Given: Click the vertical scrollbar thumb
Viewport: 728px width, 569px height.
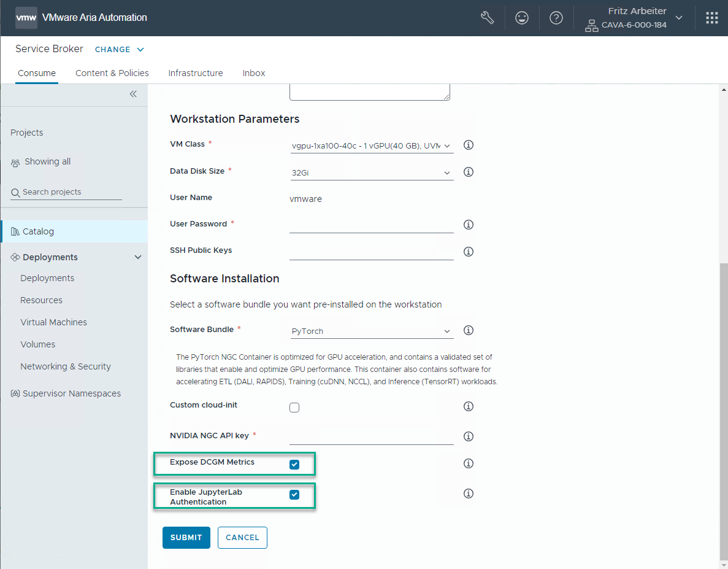Looking at the screenshot, I should (x=724, y=411).
